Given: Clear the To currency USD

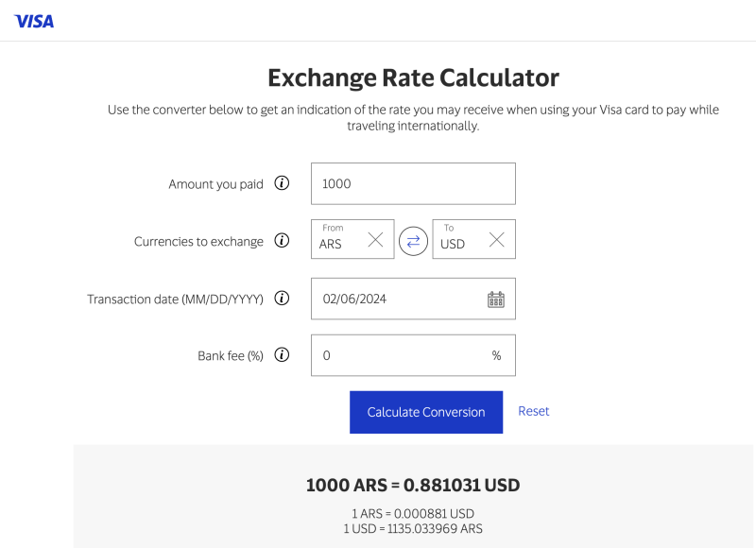Looking at the screenshot, I should click(496, 240).
